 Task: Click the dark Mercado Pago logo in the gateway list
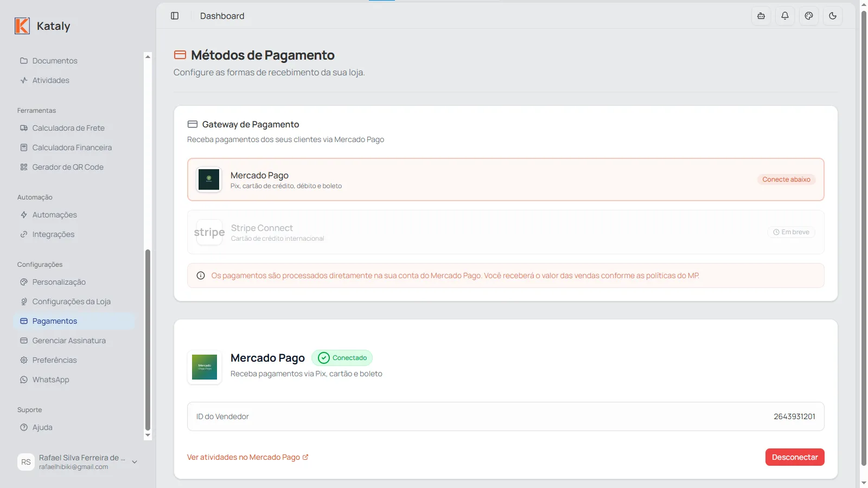click(209, 179)
